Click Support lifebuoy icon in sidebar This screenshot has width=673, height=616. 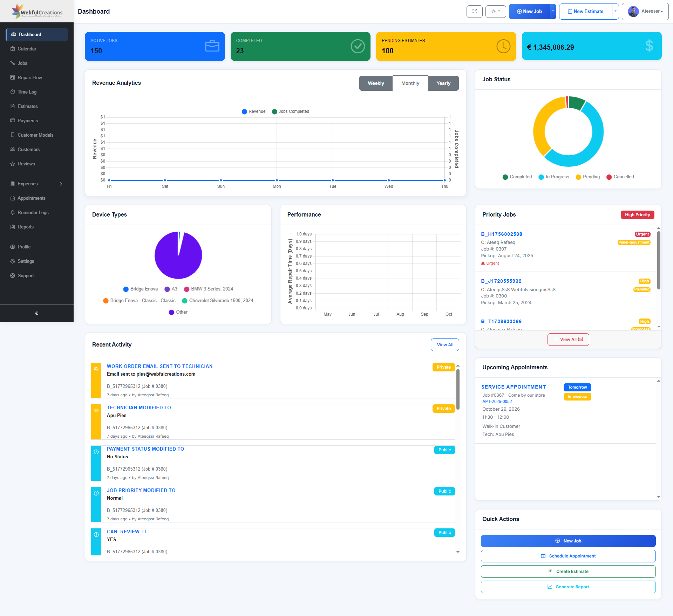pyautogui.click(x=13, y=276)
